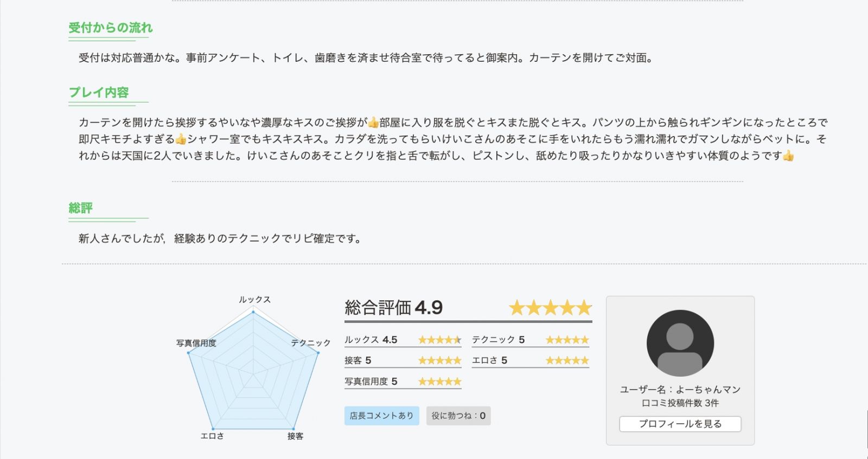Click the 口コミ投稿件数 3件 text
The image size is (868, 459).
[x=680, y=403]
